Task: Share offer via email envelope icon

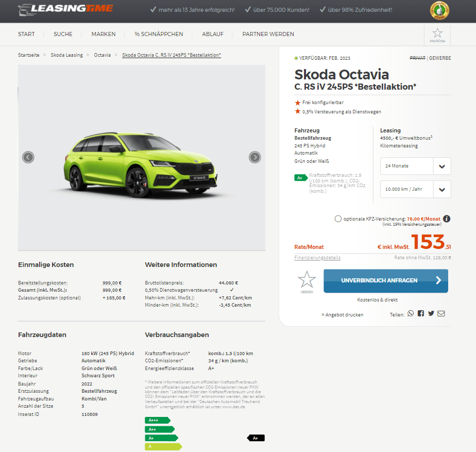Action: [441, 313]
